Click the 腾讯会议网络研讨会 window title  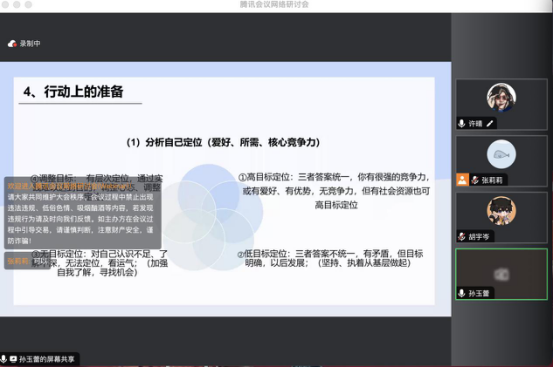point(274,5)
